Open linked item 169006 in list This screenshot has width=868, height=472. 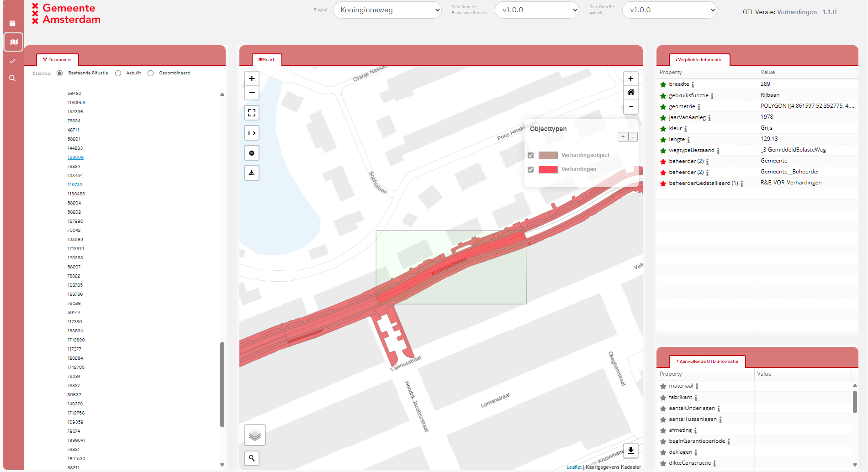(x=75, y=157)
